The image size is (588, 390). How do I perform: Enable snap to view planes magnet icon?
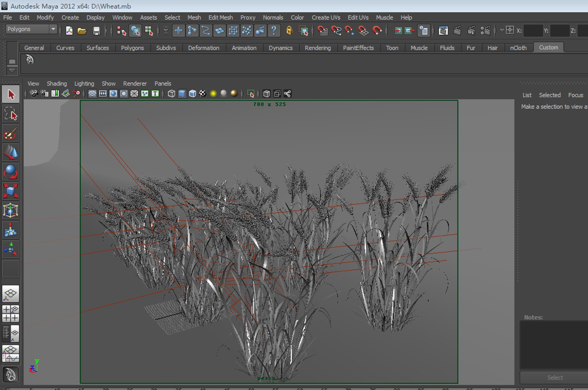[x=363, y=31]
